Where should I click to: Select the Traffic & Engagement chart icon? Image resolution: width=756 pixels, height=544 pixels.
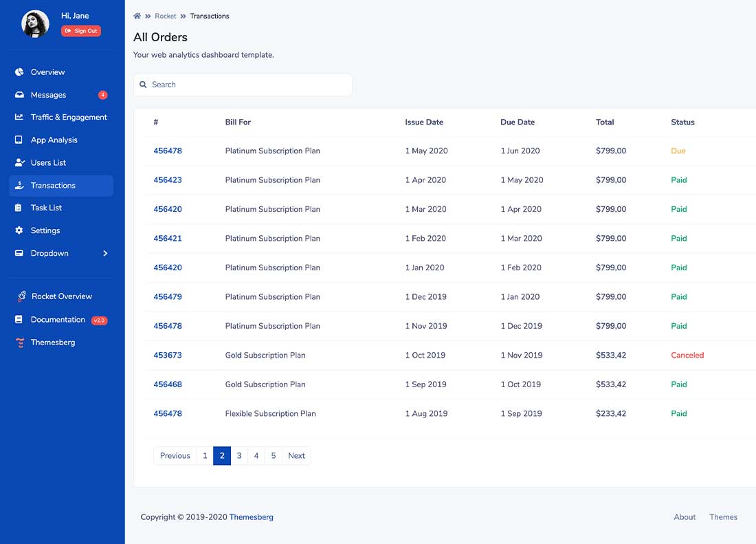point(18,117)
